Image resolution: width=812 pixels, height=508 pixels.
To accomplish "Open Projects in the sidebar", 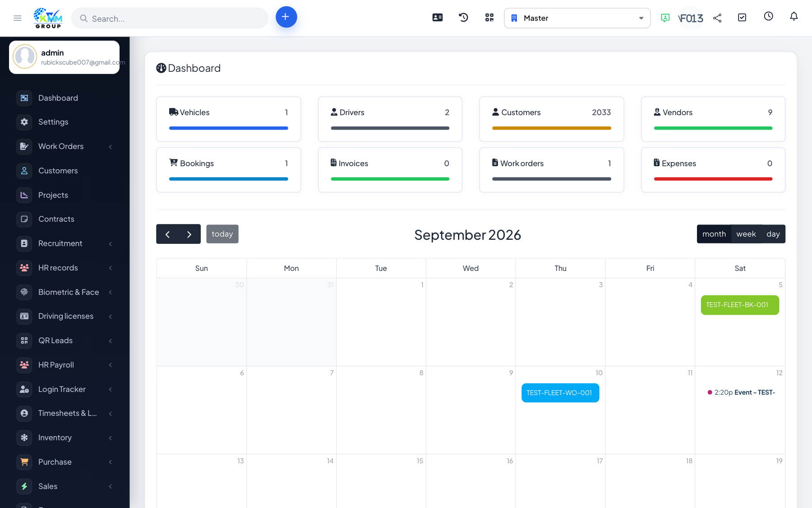I will click(x=65, y=195).
